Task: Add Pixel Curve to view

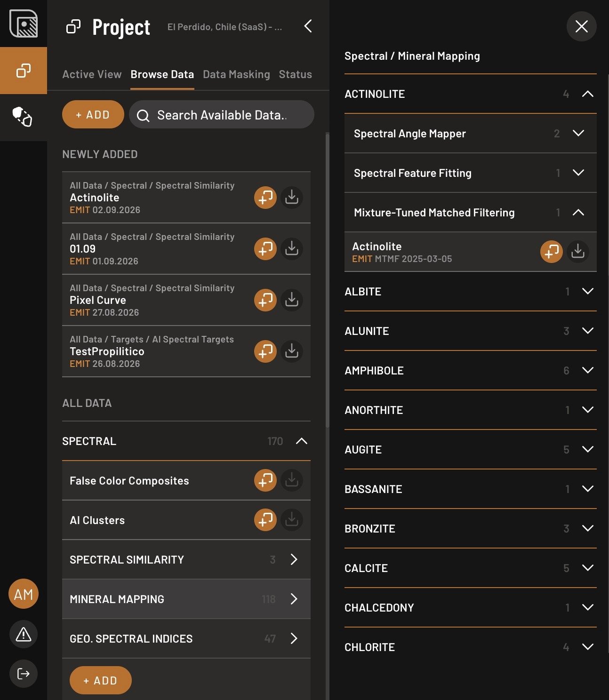Action: tap(265, 300)
